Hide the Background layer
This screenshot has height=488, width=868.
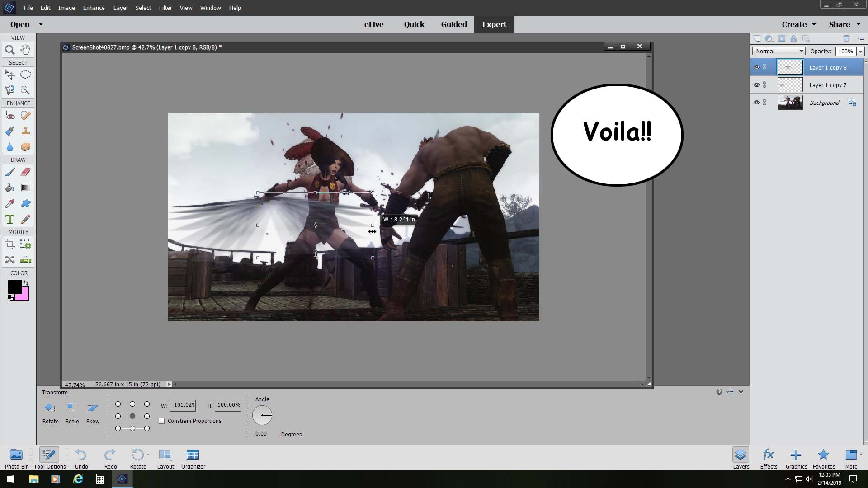[756, 102]
